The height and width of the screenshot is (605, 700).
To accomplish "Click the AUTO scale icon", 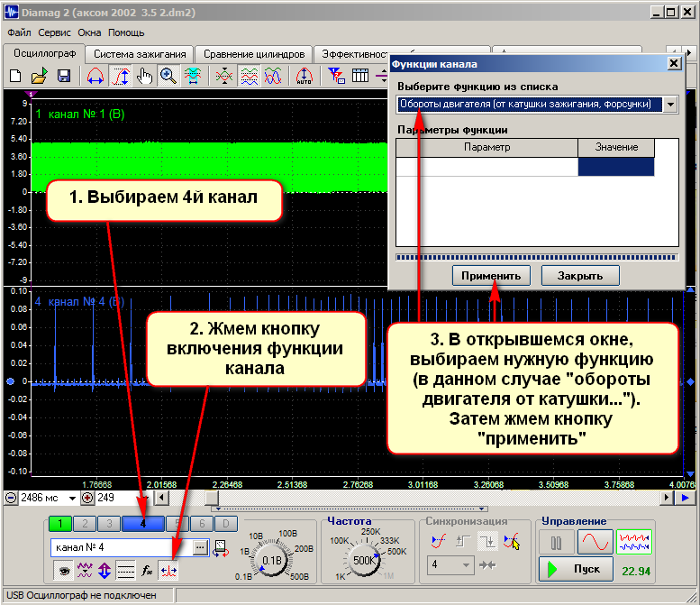I will coord(304,76).
